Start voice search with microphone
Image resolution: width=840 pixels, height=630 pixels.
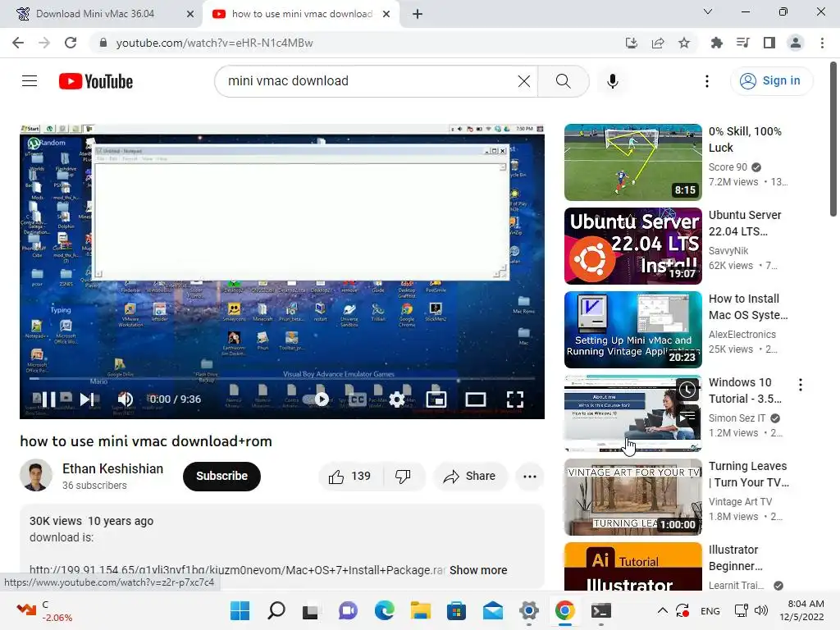(x=612, y=81)
